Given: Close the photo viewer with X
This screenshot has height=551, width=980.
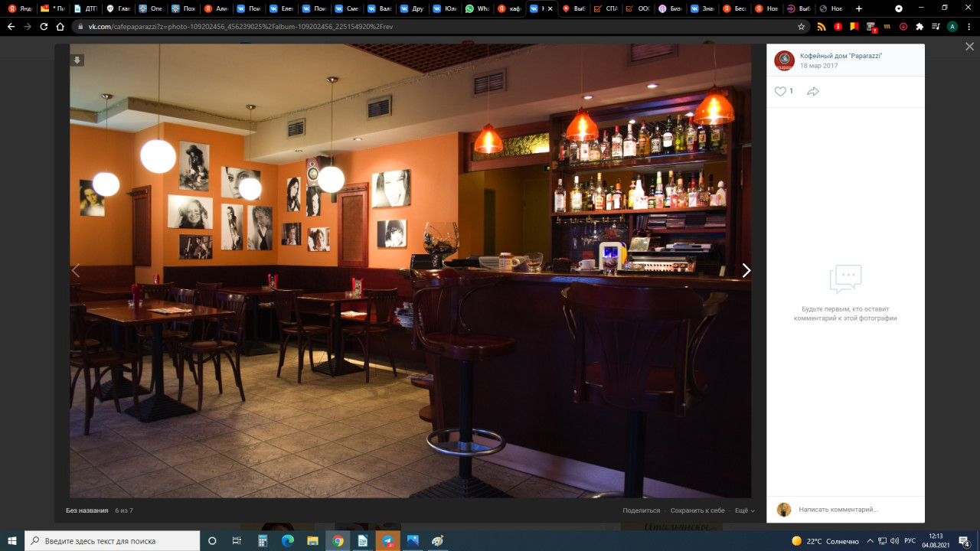Looking at the screenshot, I should coord(969,47).
